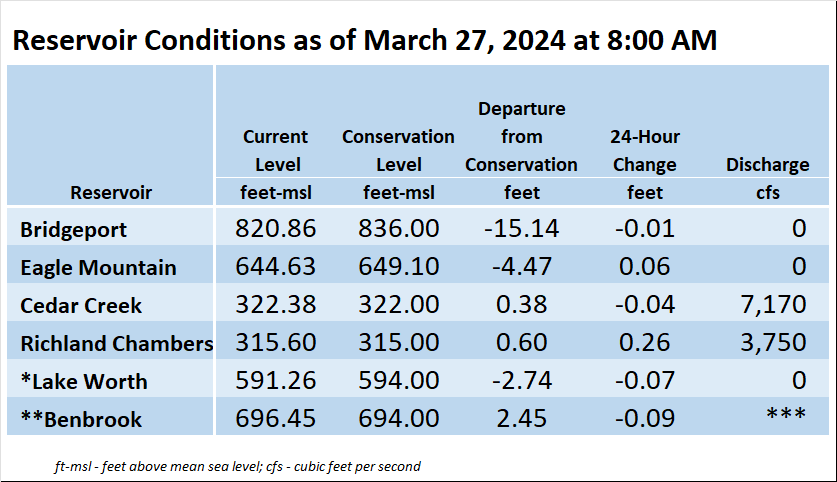Image resolution: width=837 pixels, height=482 pixels.
Task: Click Cedar Creek discharge value 7,170
Action: [773, 304]
